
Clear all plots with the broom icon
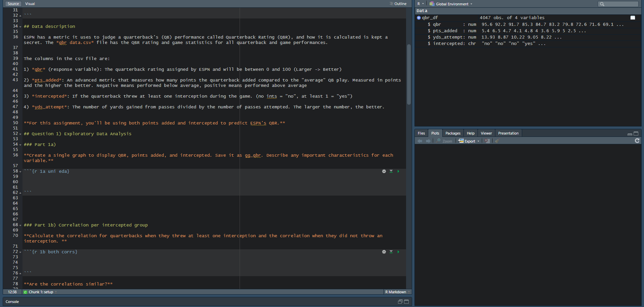pos(497,141)
